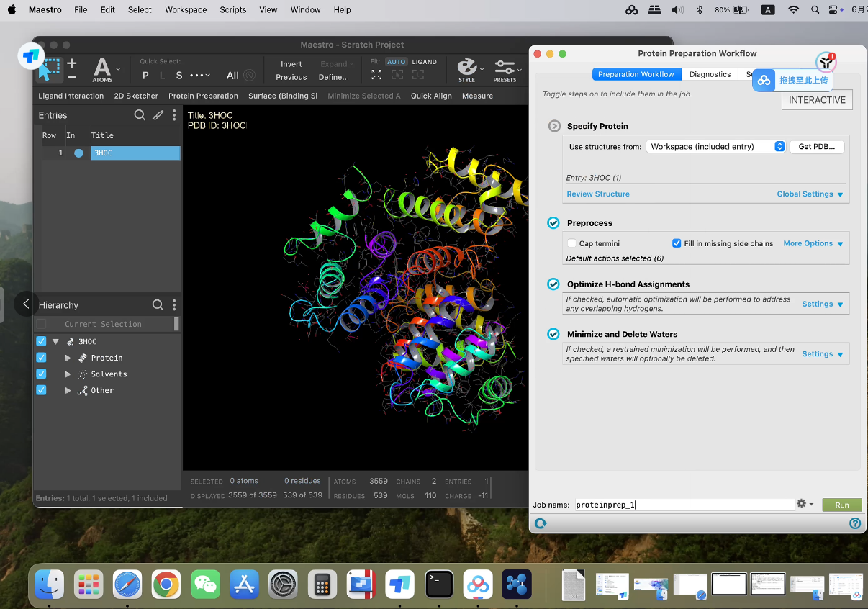Screen dimensions: 868x609
Task: Uncheck the Other hierarchy checkbox
Action: [x=41, y=390]
